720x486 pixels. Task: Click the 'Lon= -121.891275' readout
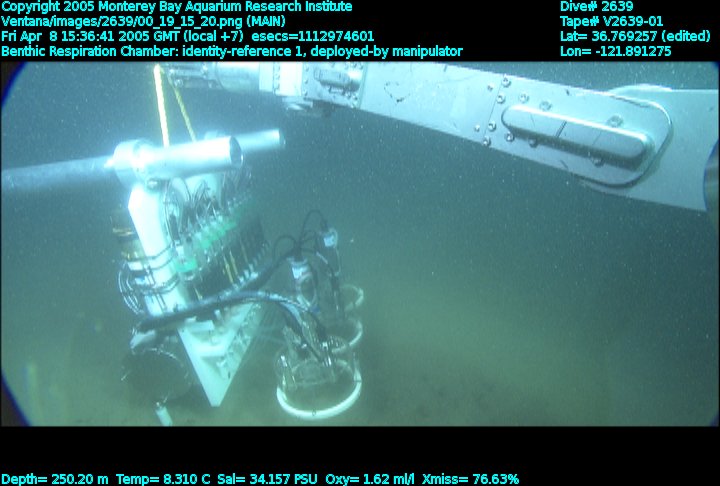coord(616,51)
